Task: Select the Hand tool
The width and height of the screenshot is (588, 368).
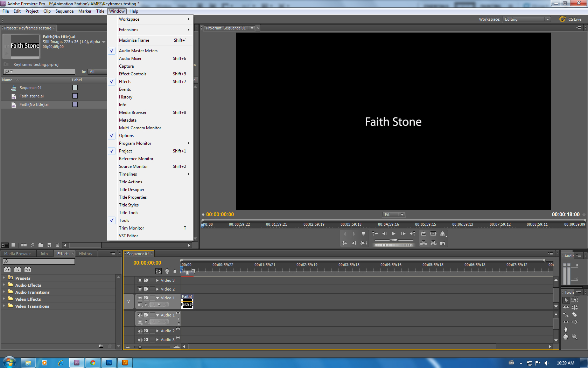Action: click(566, 337)
